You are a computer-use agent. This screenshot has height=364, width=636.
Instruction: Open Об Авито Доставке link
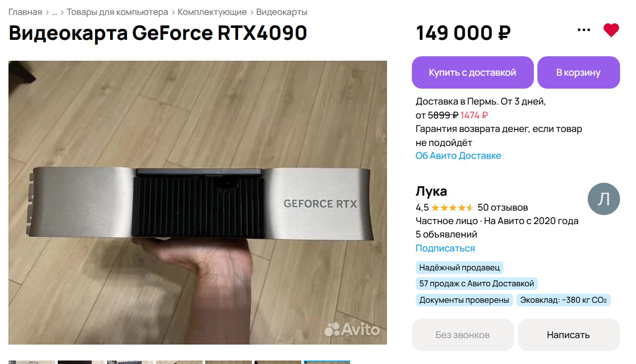(458, 156)
